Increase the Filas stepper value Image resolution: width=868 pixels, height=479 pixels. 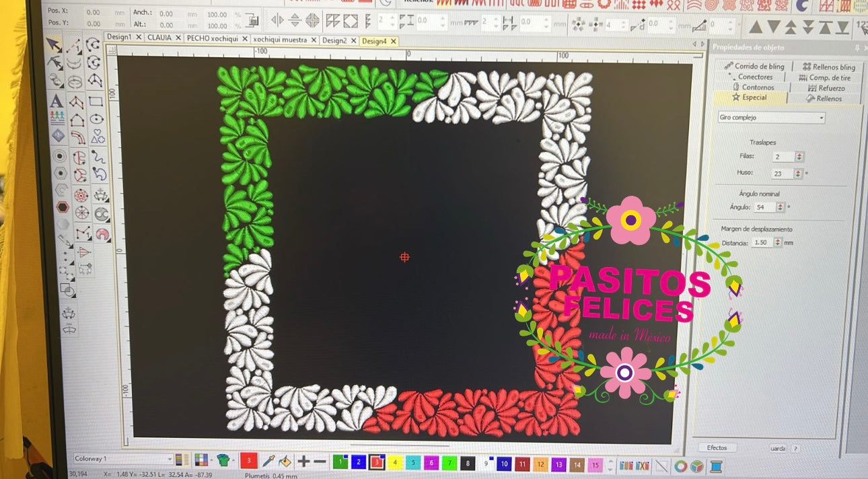[799, 154]
